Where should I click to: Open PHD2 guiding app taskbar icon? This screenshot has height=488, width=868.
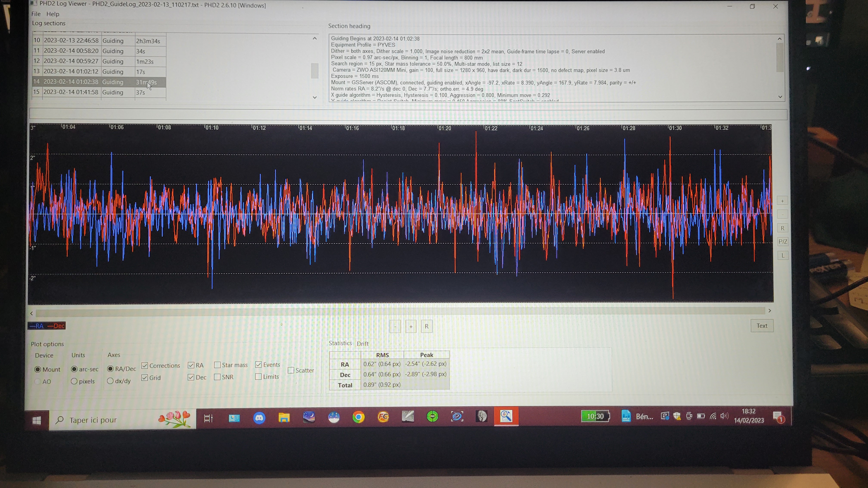pos(432,417)
